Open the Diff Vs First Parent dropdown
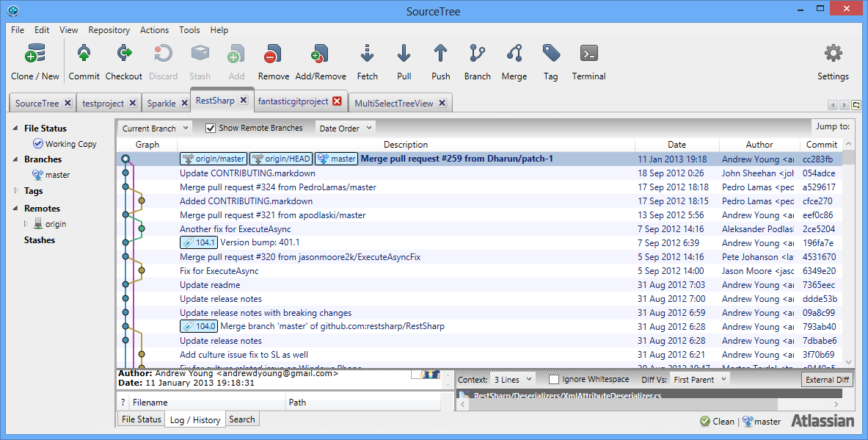 point(699,380)
